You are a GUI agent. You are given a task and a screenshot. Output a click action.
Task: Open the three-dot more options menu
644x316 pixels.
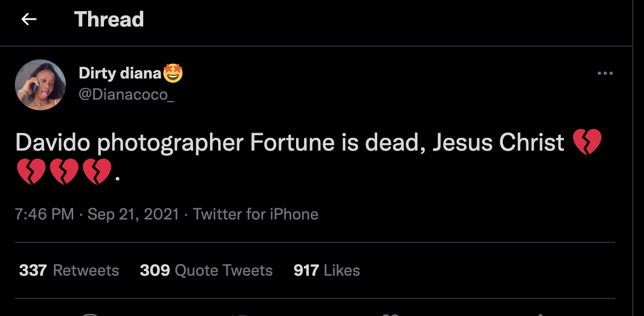coord(605,74)
